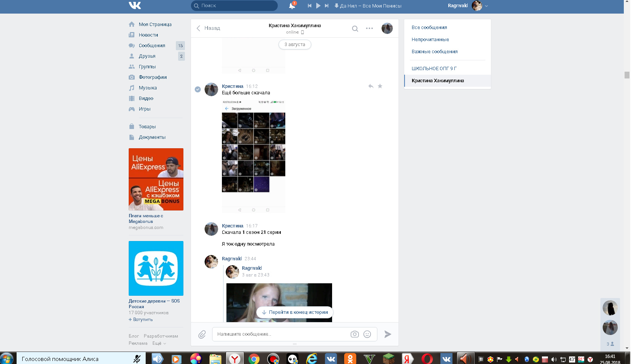Mark the 16:12 message as important star
The height and width of the screenshot is (364, 634).
click(380, 86)
